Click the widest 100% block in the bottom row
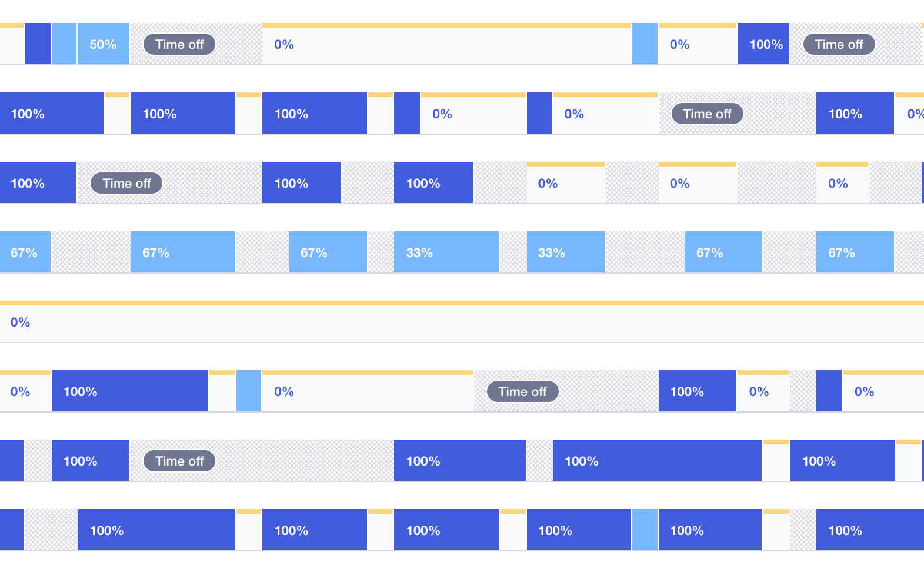The width and height of the screenshot is (924, 575). (156, 530)
